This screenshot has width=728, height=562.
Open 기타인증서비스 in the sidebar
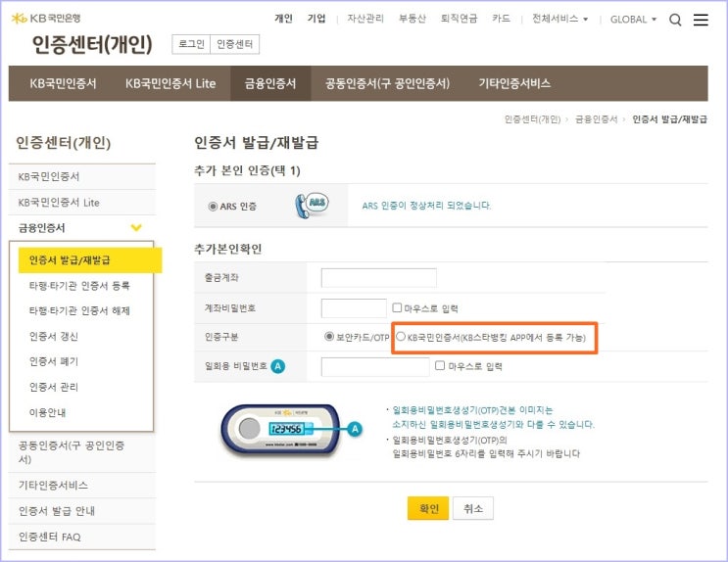tap(81, 486)
